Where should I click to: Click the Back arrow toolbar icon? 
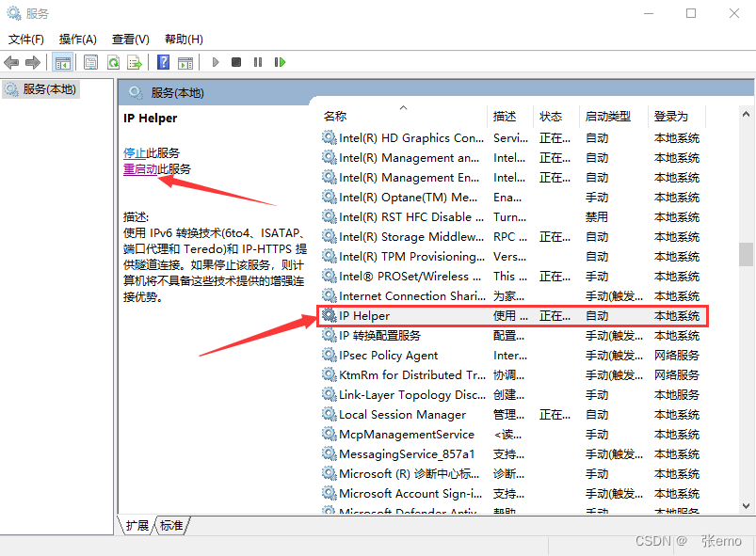coord(11,62)
